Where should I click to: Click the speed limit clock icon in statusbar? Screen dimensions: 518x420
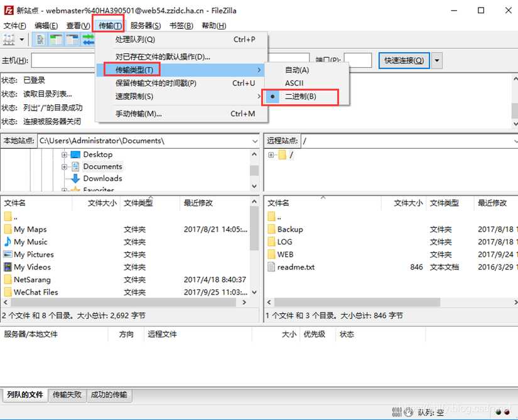point(409,412)
